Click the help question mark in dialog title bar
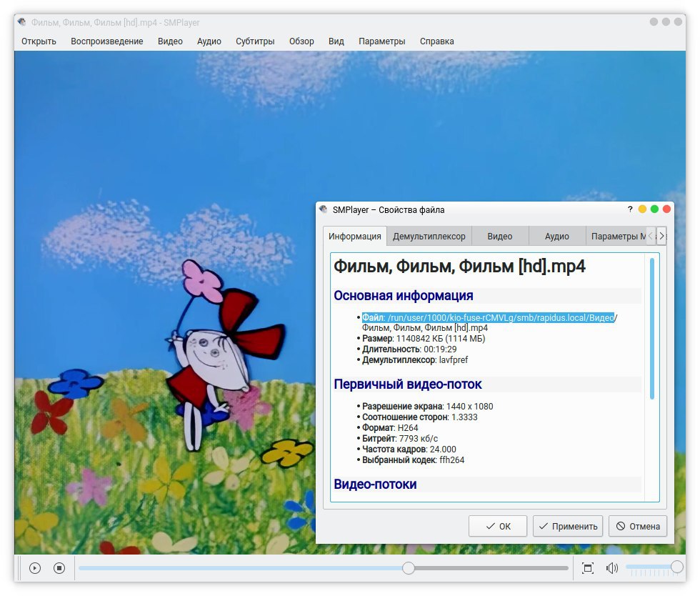 tap(630, 209)
